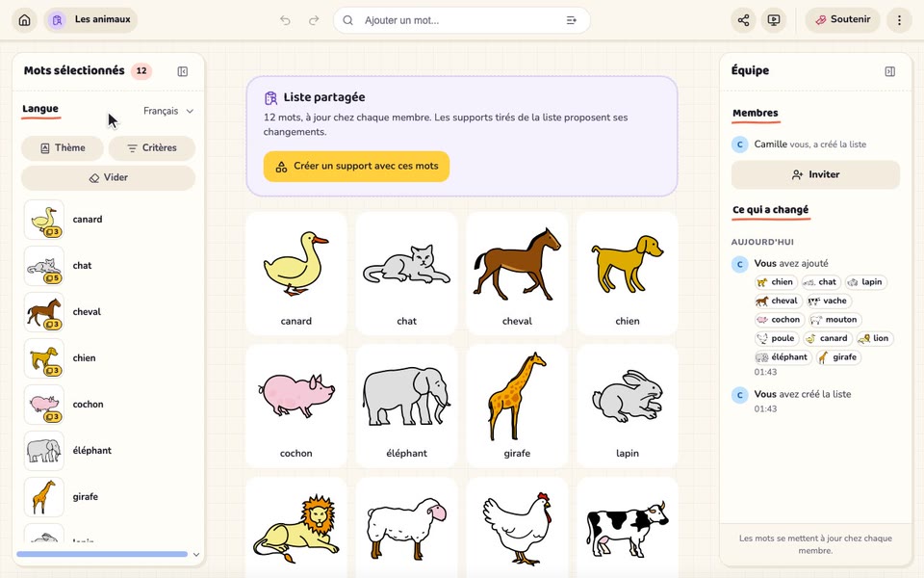Select the girafe card in the grid
This screenshot has height=578, width=924.
point(517,406)
